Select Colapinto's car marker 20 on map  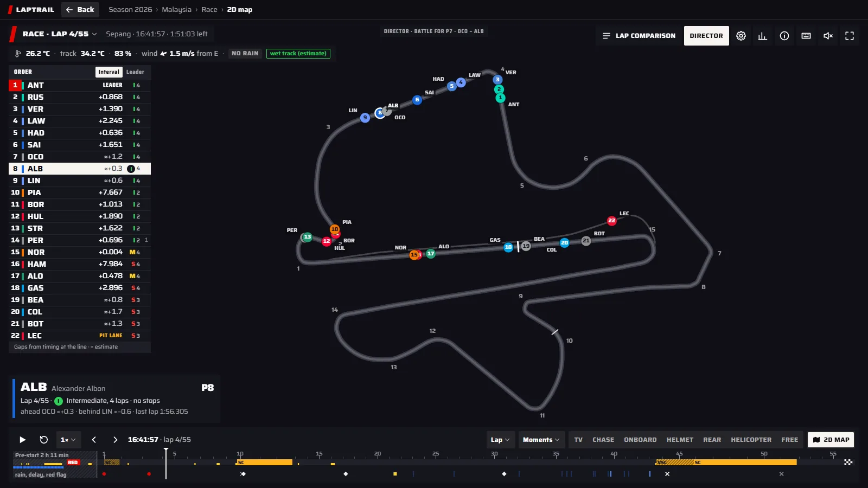[565, 243]
